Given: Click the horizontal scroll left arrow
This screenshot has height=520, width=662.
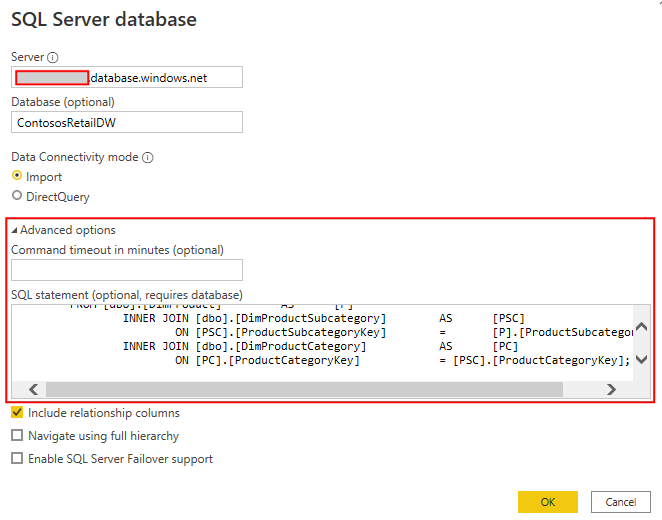Looking at the screenshot, I should click(x=34, y=389).
